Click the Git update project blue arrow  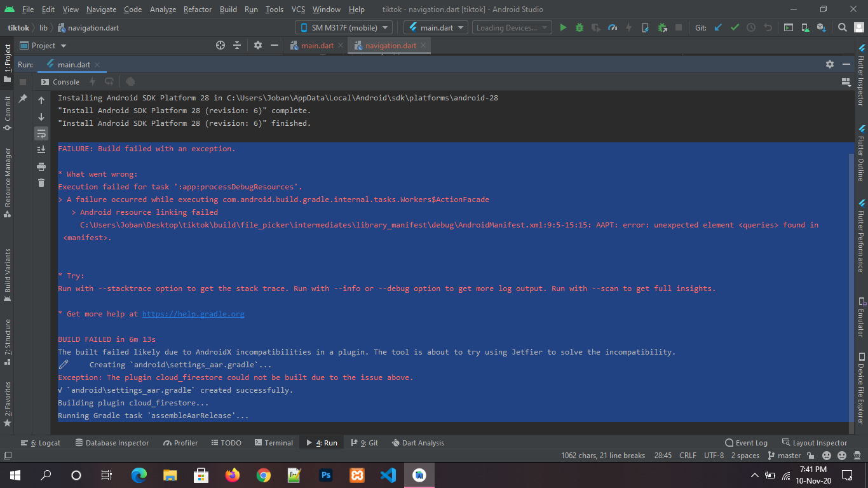pos(718,27)
